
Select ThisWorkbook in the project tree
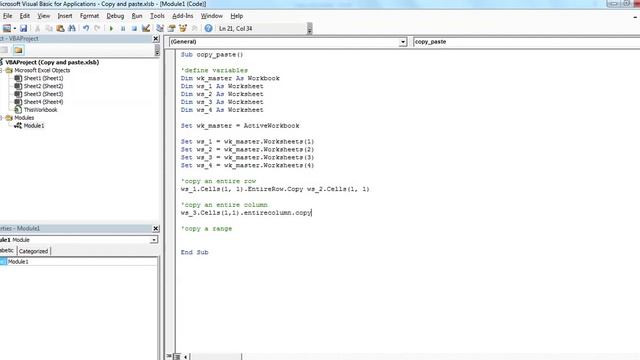pyautogui.click(x=40, y=110)
